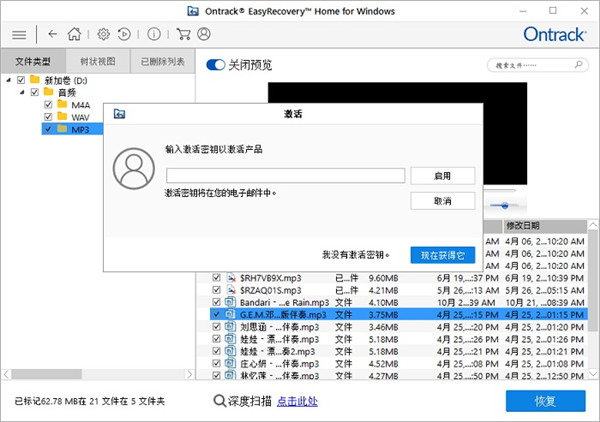The image size is (600, 422).
Task: Go back using the arrow icon
Action: coord(52,34)
